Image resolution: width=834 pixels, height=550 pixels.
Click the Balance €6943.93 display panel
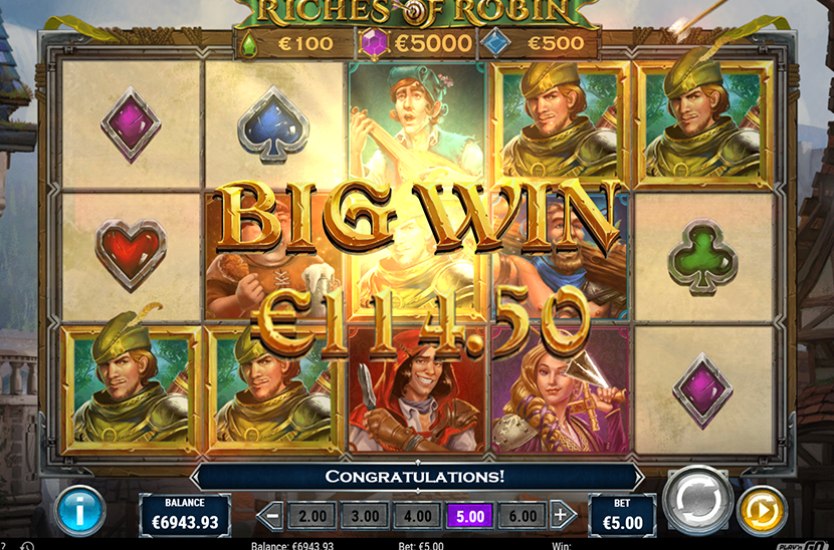coord(185,515)
